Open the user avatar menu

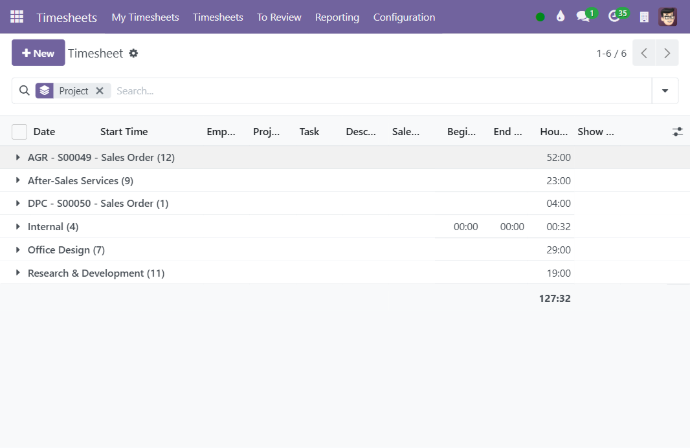668,17
